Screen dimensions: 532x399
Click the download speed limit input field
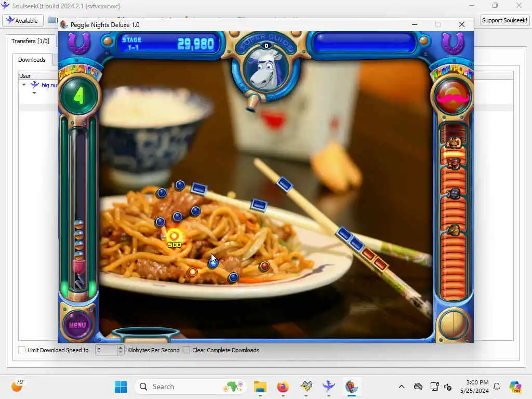point(106,350)
